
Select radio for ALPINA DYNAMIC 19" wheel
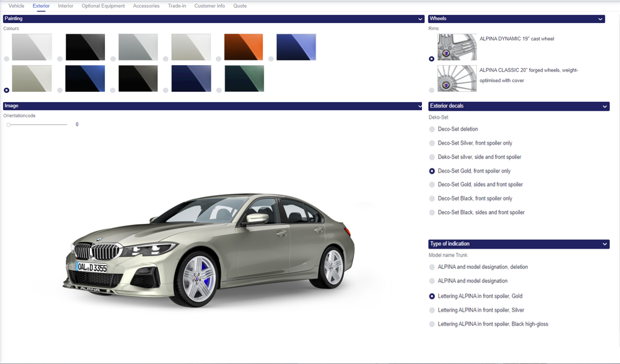pos(432,59)
